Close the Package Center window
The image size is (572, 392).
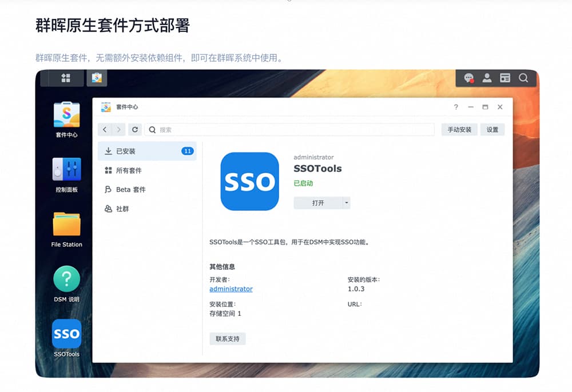click(500, 107)
